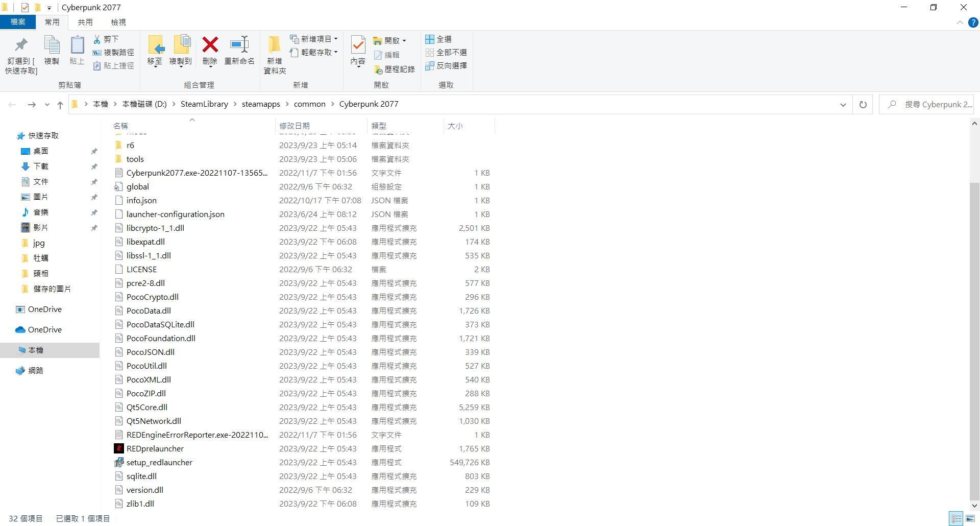The image size is (980, 526).
Task: Click the New Folder (新增資料夾) icon
Action: point(275,45)
